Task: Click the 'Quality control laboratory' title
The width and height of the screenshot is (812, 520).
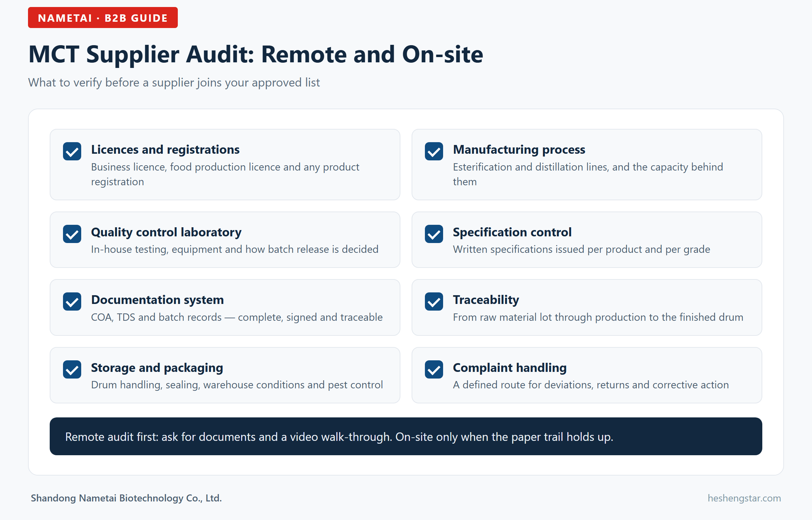Action: point(166,232)
